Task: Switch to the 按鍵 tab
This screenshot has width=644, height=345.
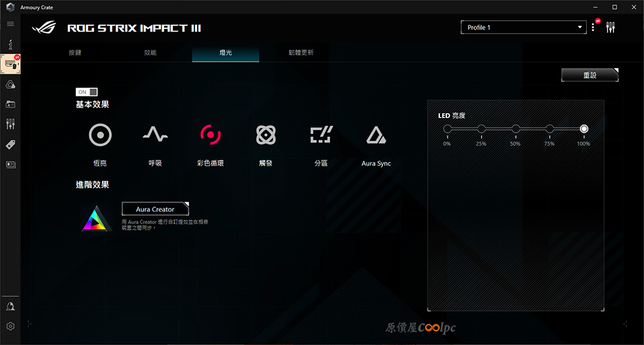Action: point(75,53)
